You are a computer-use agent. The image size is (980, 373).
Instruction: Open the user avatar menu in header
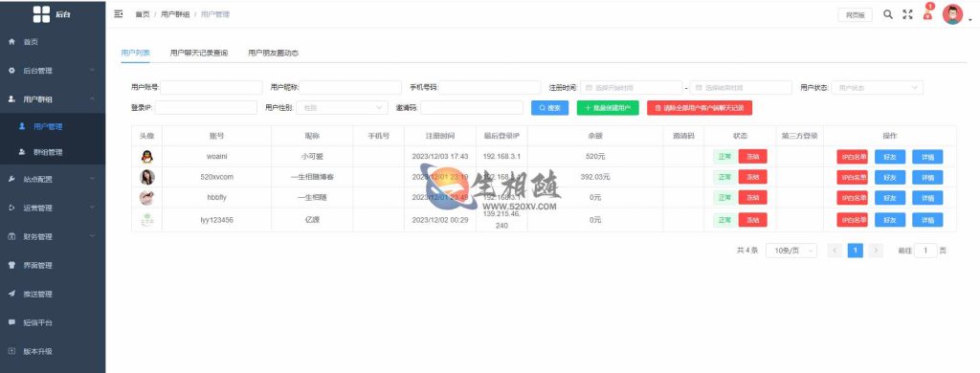[x=952, y=14]
